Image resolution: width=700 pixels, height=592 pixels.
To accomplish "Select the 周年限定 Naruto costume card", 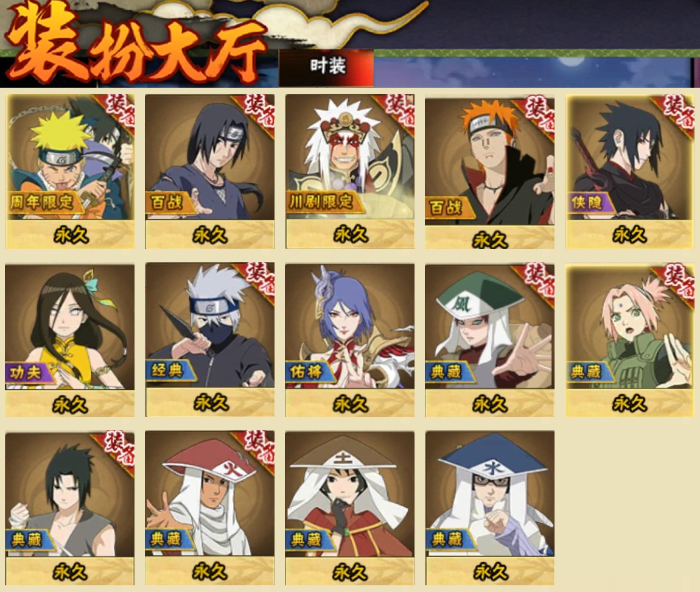I will (x=69, y=172).
